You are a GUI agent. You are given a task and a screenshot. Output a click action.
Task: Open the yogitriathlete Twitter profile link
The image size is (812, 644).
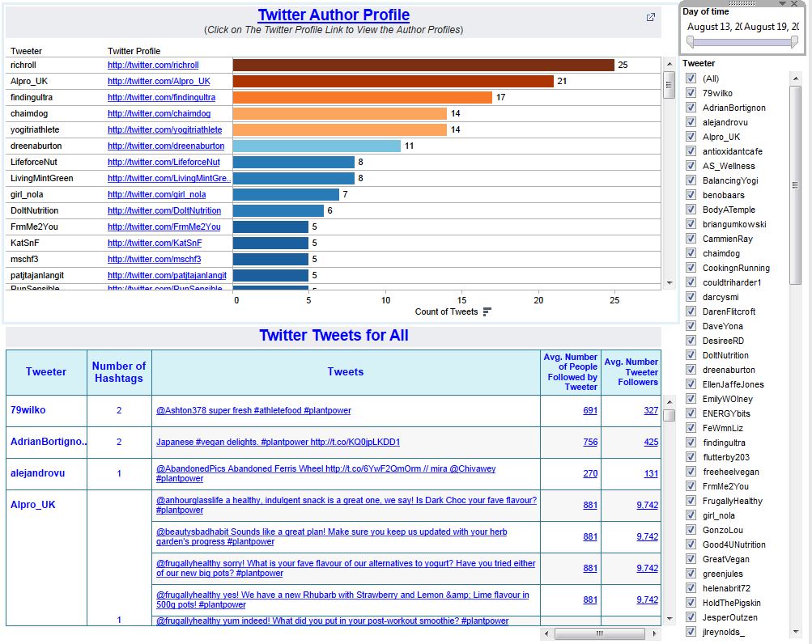pos(164,130)
